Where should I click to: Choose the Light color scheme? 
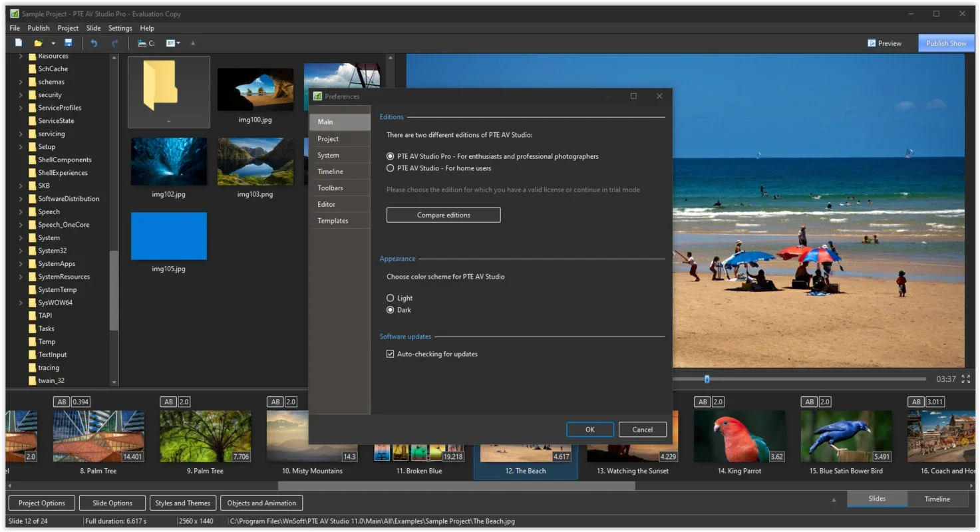391,298
